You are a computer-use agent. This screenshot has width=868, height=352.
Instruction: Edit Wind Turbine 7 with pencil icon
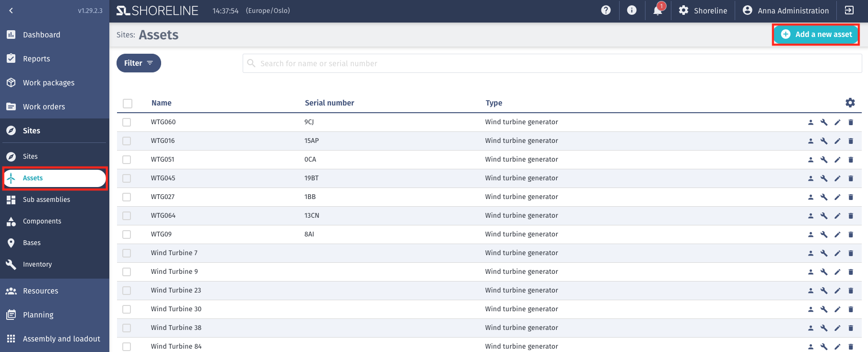point(837,253)
